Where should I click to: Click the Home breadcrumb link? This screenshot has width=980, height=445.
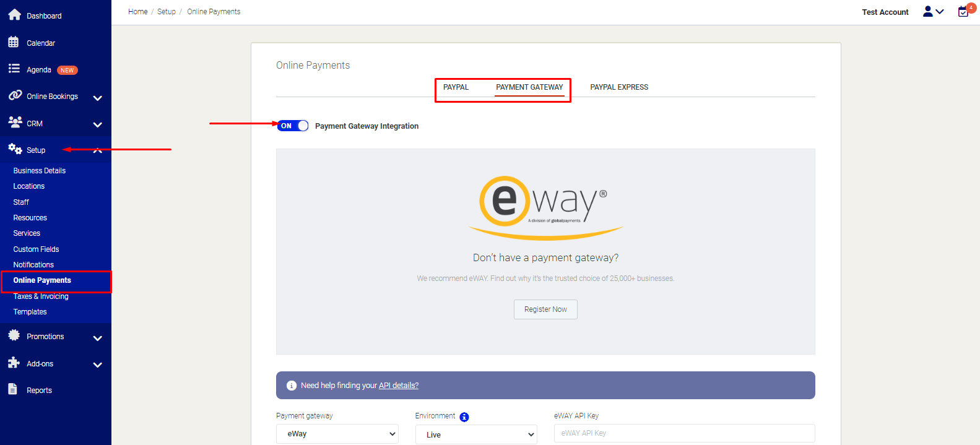click(x=138, y=12)
